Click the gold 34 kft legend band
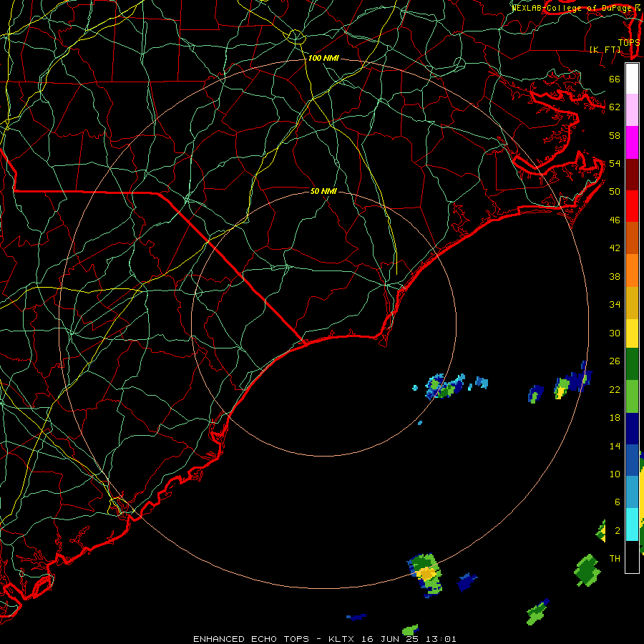644x644 pixels. point(632,302)
